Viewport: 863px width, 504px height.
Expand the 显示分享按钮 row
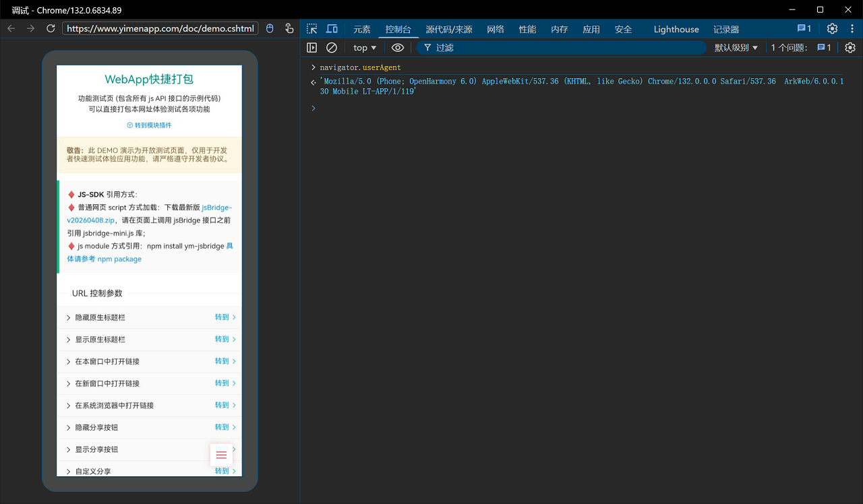pyautogui.click(x=149, y=449)
